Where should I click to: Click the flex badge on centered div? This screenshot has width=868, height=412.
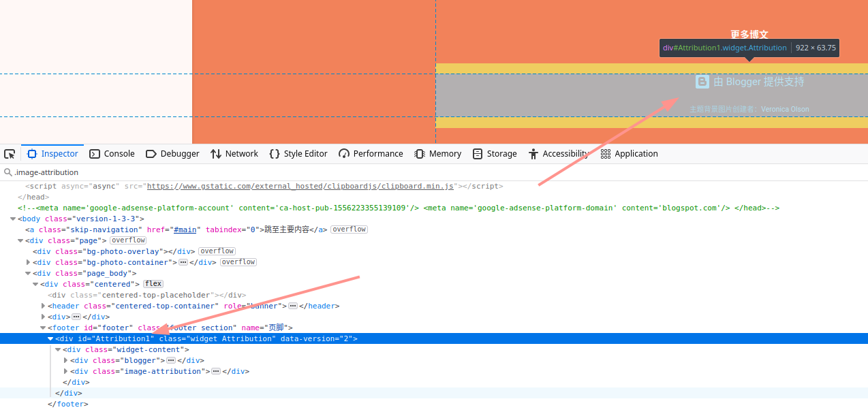coord(153,284)
